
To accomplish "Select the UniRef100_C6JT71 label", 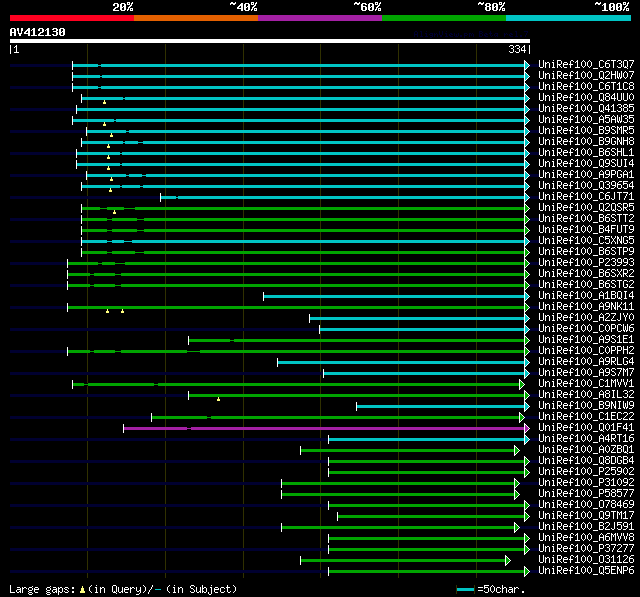I will click(x=586, y=197).
